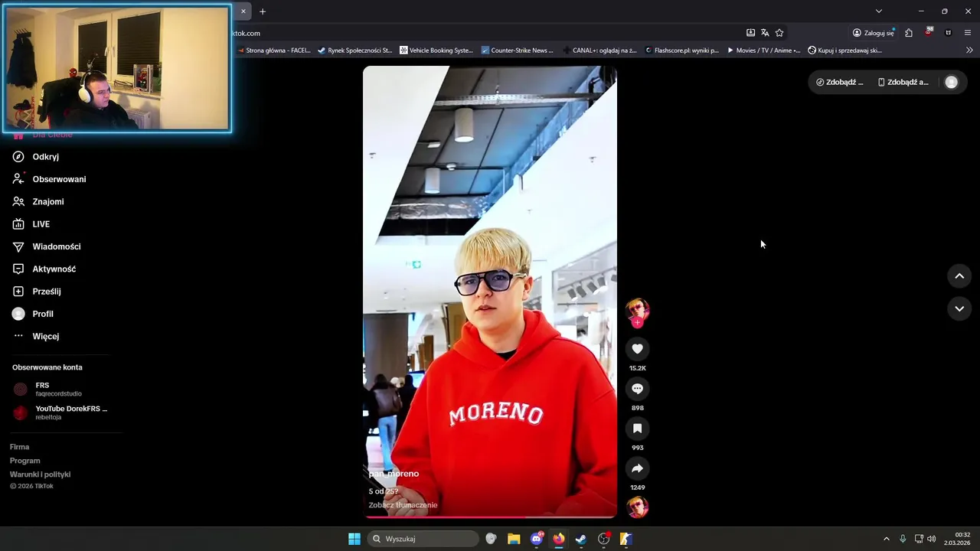
Task: Go to previous video with up chevron
Action: pos(959,276)
